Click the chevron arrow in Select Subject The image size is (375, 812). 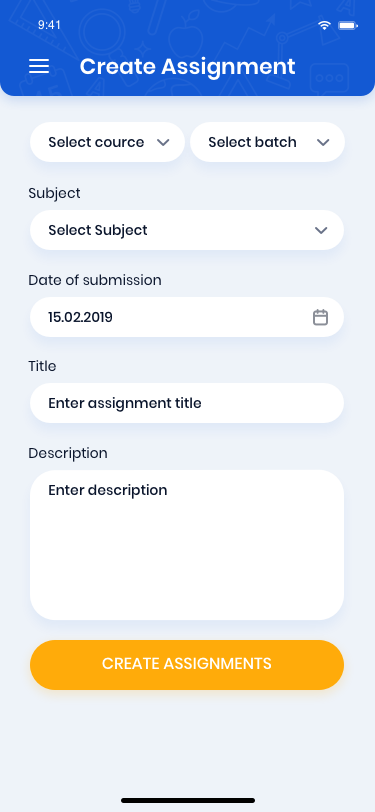tap(321, 230)
